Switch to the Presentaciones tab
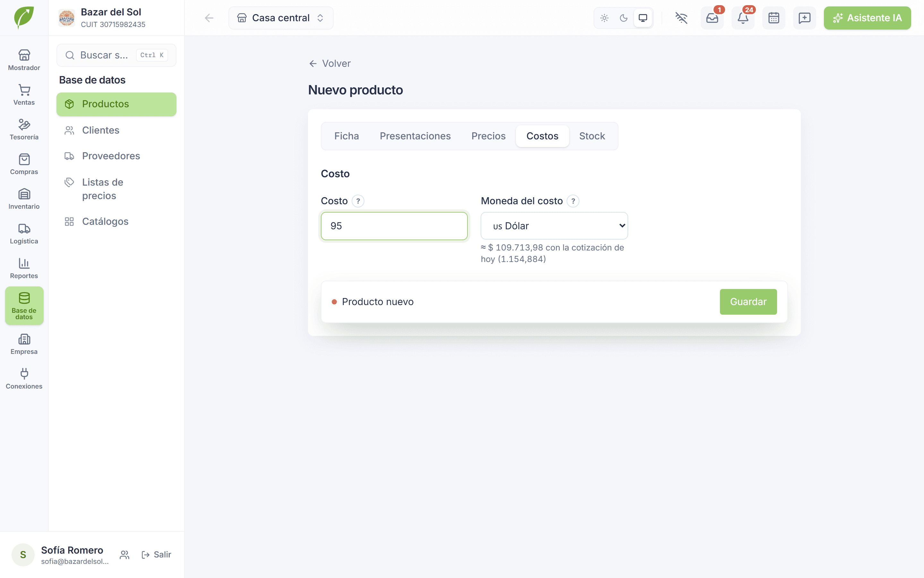Screen dimensions: 924x578 (x=415, y=136)
